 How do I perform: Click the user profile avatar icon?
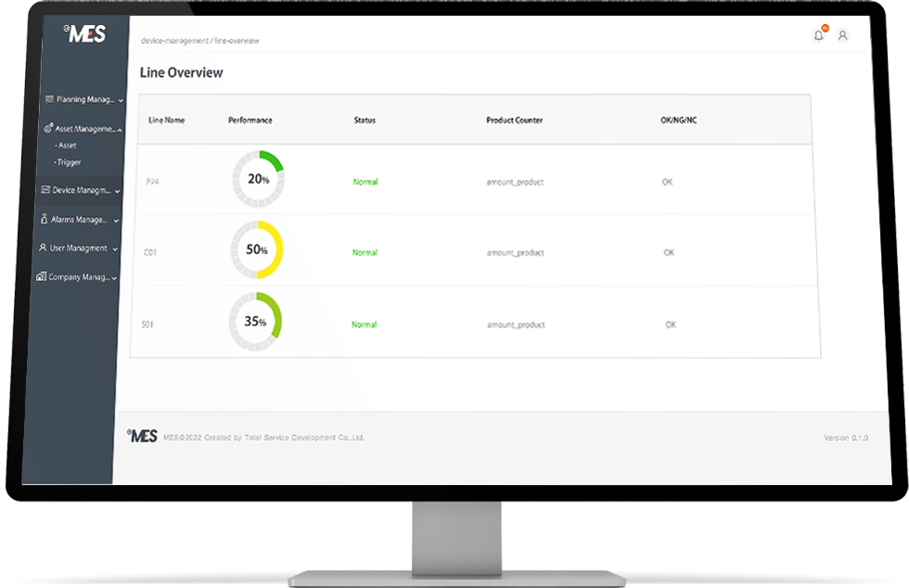pos(842,35)
